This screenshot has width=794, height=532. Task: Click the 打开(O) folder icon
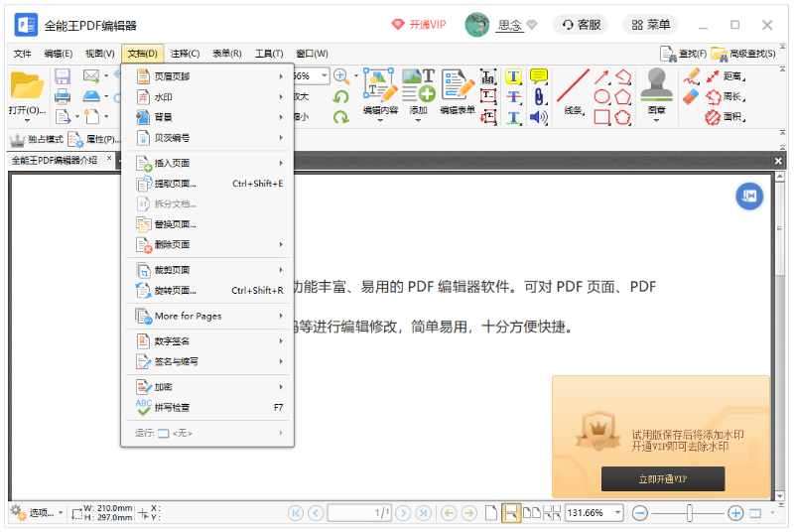click(x=27, y=85)
